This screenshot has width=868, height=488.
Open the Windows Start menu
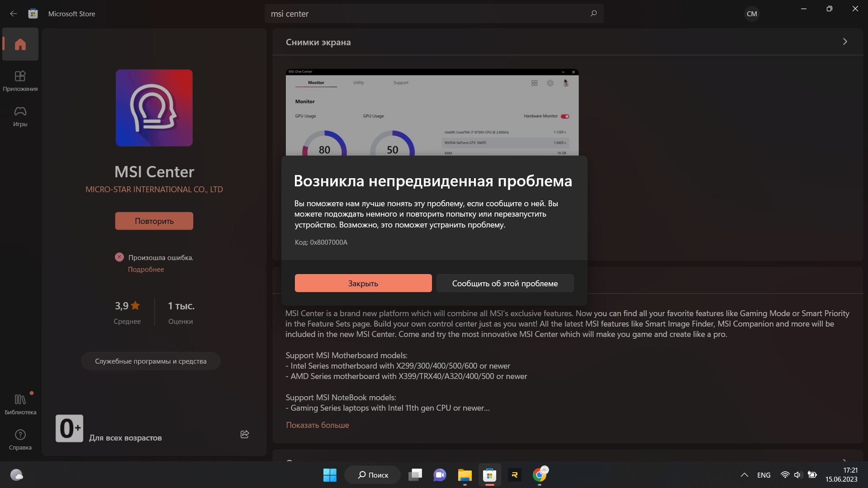coord(330,475)
